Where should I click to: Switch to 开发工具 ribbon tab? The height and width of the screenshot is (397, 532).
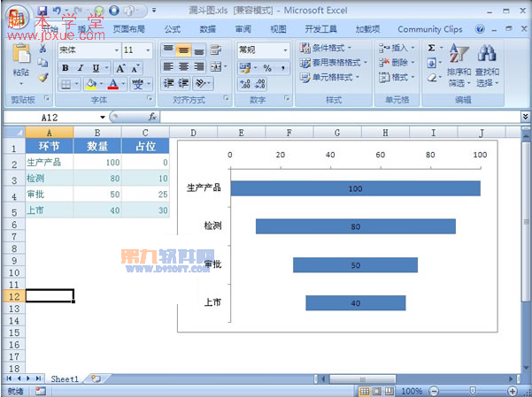(x=320, y=29)
